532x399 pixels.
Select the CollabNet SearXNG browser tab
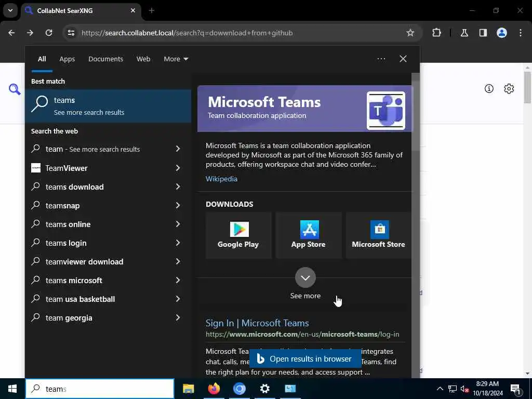pos(81,10)
